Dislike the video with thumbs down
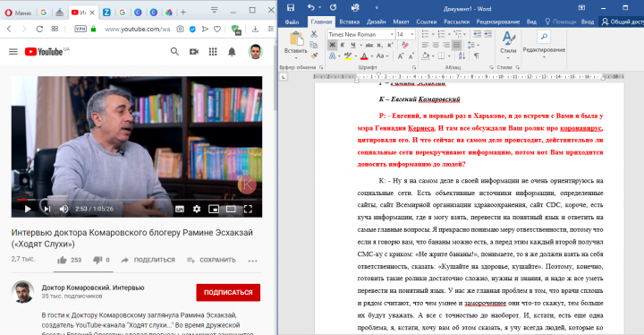Image resolution: width=644 pixels, height=335 pixels. point(97,260)
